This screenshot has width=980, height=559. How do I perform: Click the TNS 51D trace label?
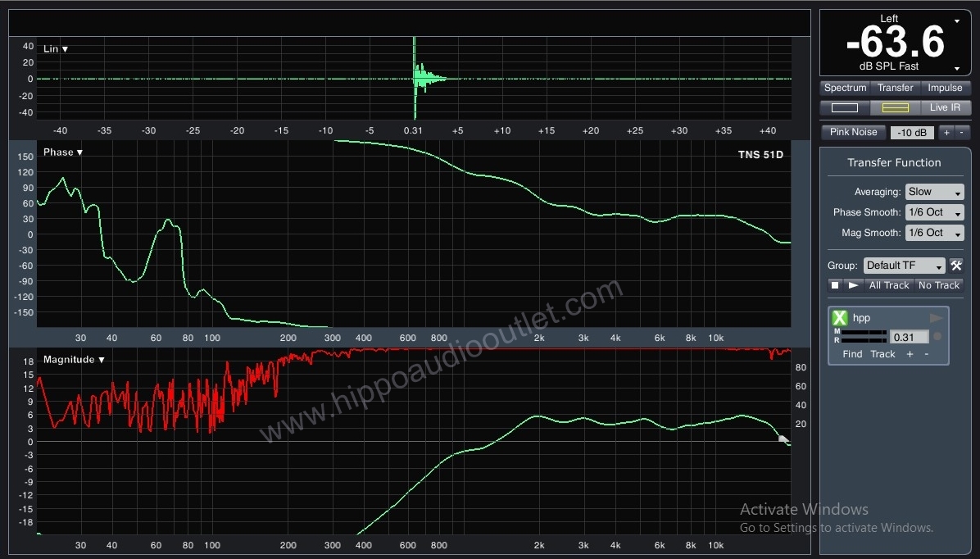tap(760, 154)
